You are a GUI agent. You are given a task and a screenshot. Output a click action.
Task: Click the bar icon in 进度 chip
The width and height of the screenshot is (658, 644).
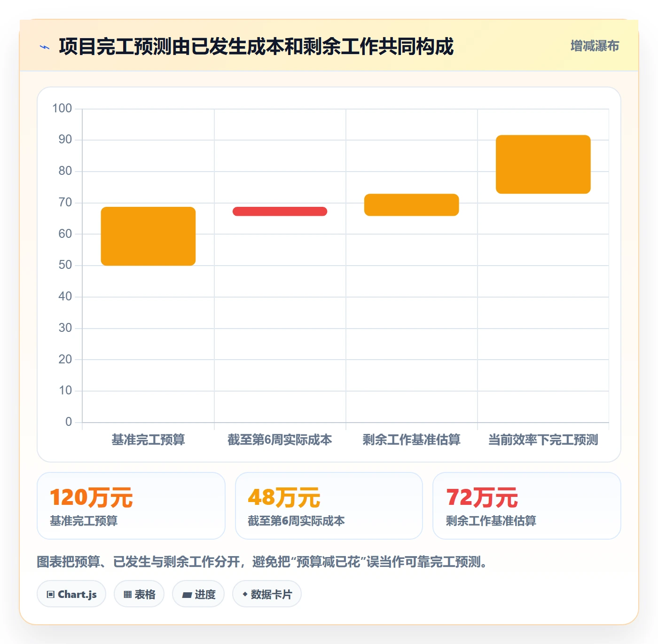click(187, 595)
